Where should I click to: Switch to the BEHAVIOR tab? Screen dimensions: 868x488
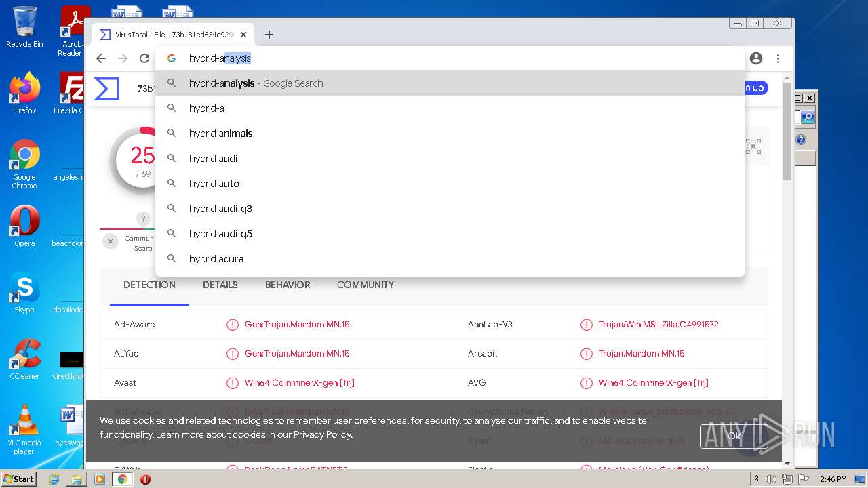(288, 285)
